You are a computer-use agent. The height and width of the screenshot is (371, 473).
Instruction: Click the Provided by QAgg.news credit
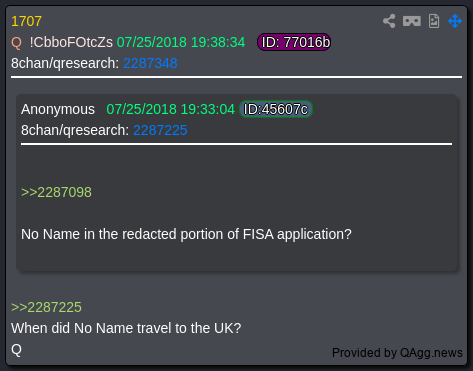397,353
